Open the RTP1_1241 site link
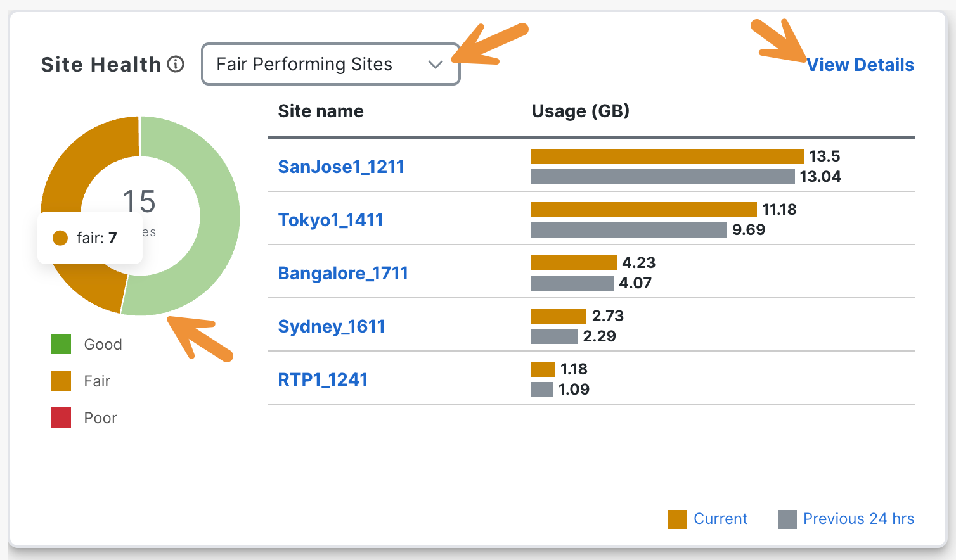The height and width of the screenshot is (560, 956). pyautogui.click(x=323, y=379)
